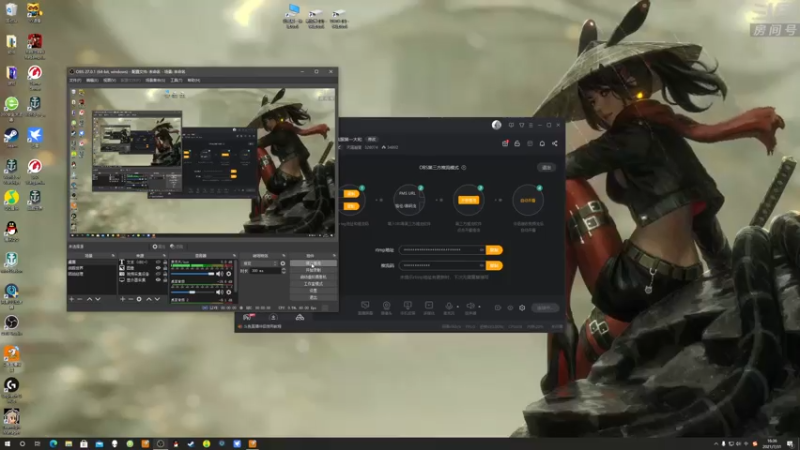The image size is (800, 450).
Task: Open the View menu in OBS
Action: point(109,80)
